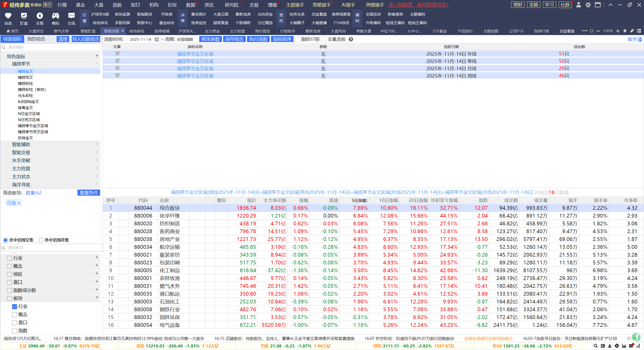Click the user account icon at top

tap(579, 5)
